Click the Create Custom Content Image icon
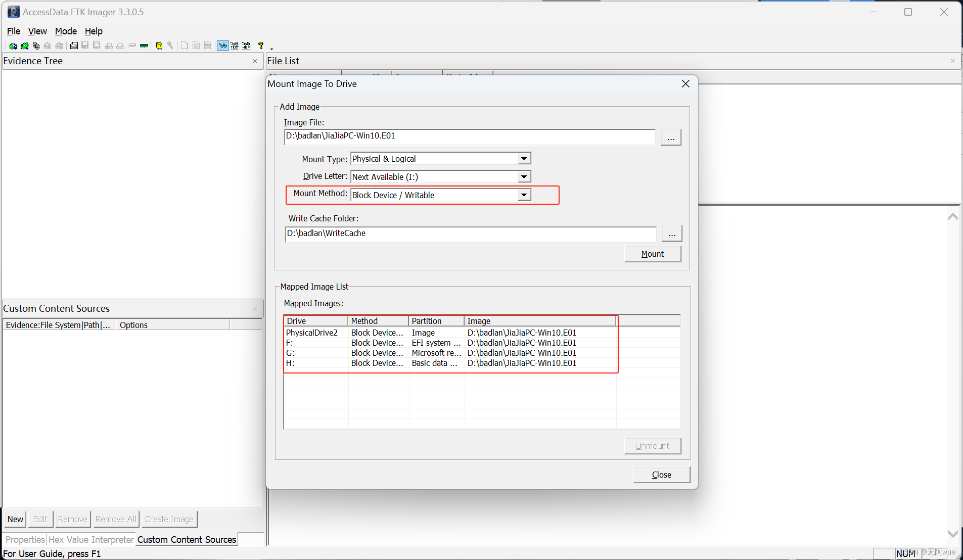 pos(120,45)
